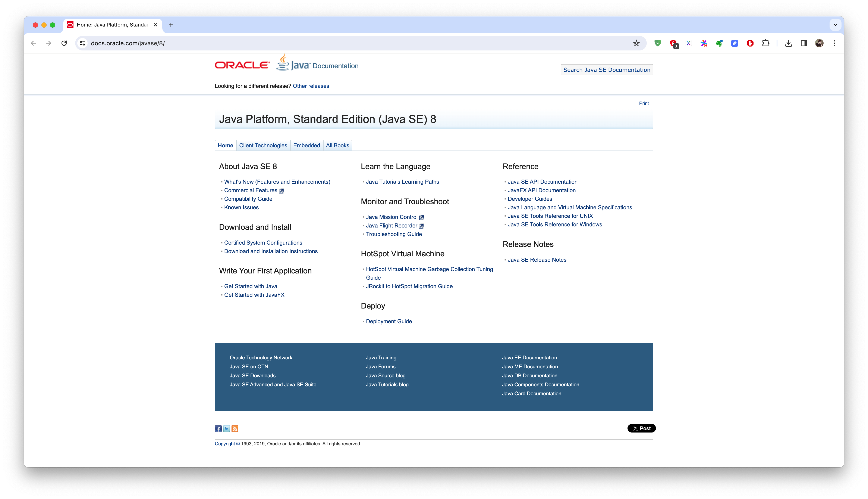Open the downloads icon in toolbar
Image resolution: width=868 pixels, height=499 pixels.
click(788, 43)
